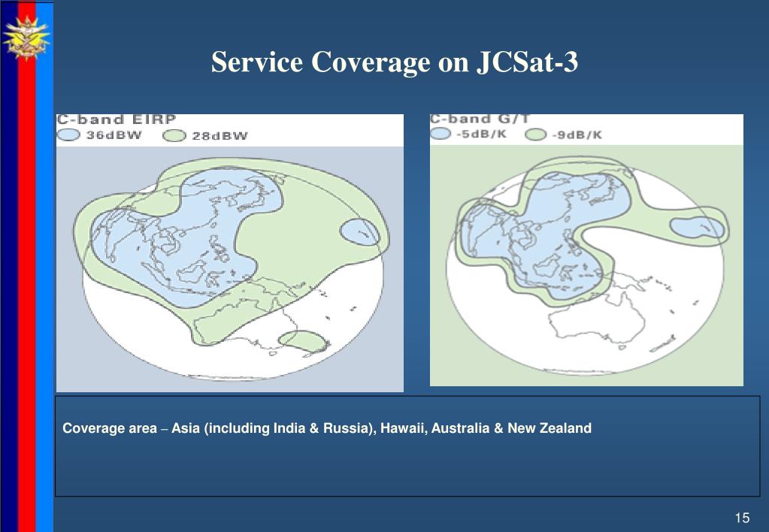
Task: Click the C-band G/T coverage map
Action: [x=586, y=265]
